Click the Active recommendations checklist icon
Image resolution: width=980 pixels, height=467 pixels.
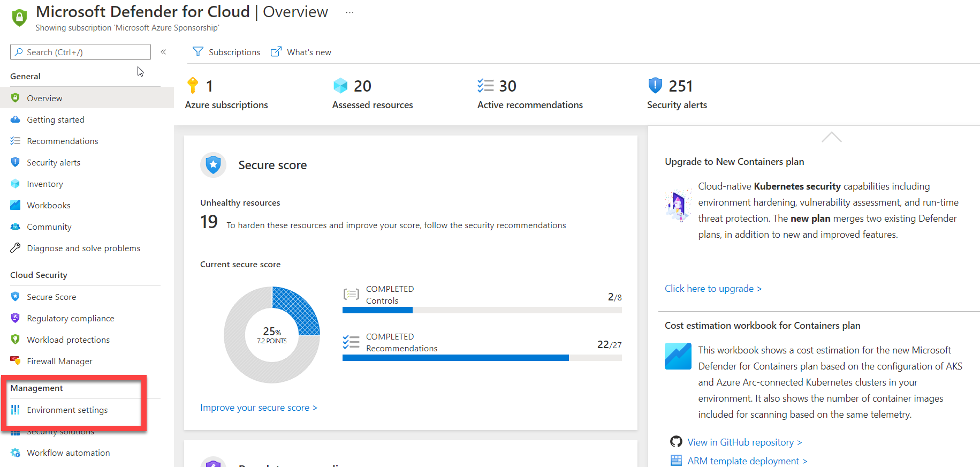click(x=485, y=86)
